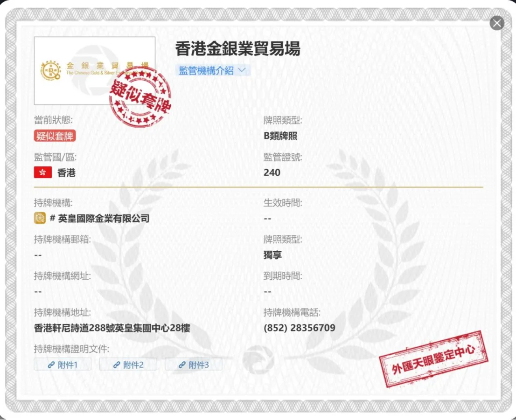Screen dimensions: 516x420
Task: Click the license number 240
Action: [x=272, y=172]
